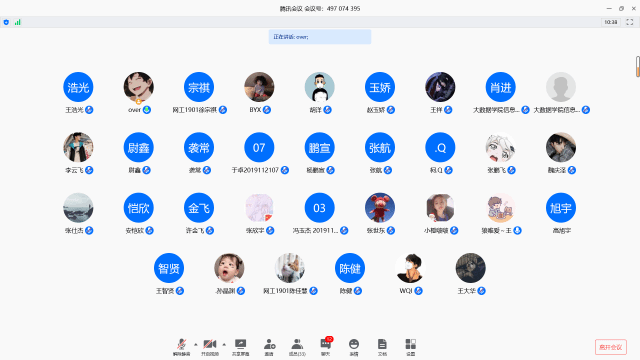Select the .Q avatar
640x360 pixels.
(x=440, y=147)
